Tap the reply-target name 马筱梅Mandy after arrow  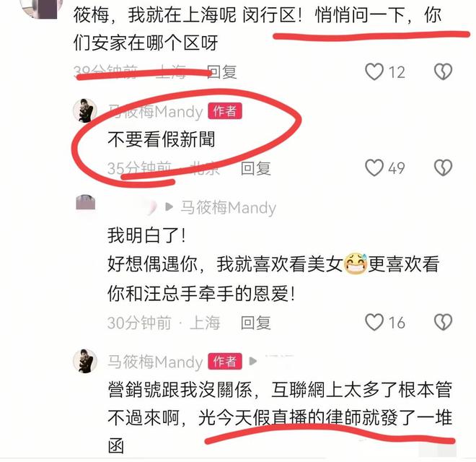tap(229, 208)
